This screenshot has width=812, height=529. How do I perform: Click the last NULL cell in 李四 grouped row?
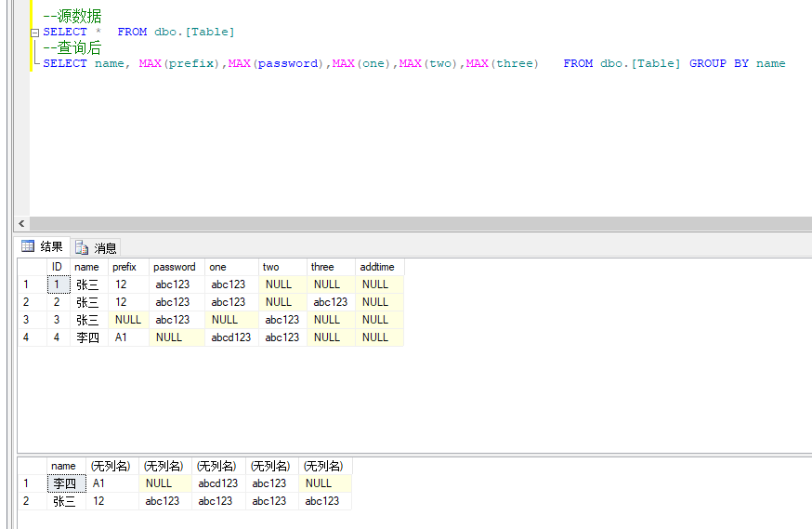(x=325, y=483)
